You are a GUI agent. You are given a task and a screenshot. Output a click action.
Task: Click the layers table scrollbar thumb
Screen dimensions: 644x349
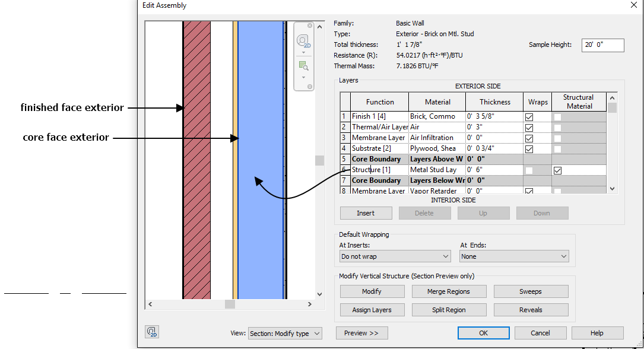612,107
